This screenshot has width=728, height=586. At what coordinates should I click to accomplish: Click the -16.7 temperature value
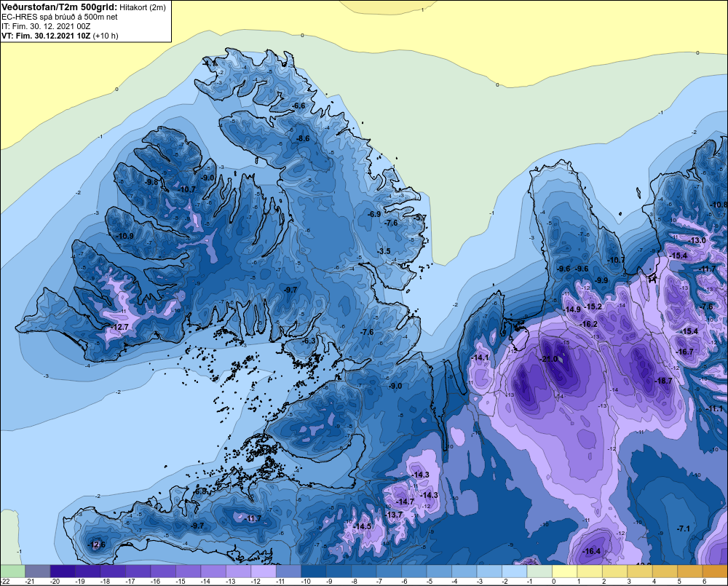click(x=685, y=352)
